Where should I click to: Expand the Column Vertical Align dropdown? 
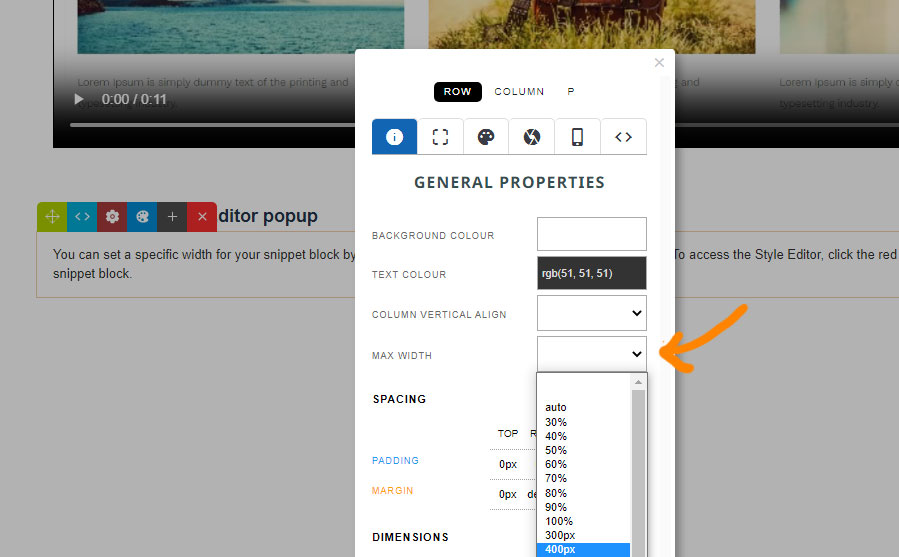(x=592, y=313)
